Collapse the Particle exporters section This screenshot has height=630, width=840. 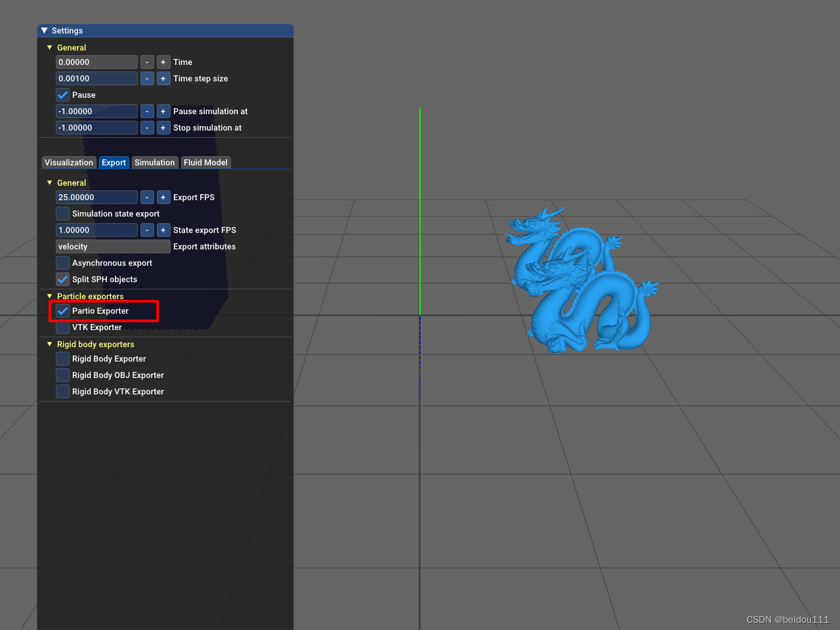[50, 297]
